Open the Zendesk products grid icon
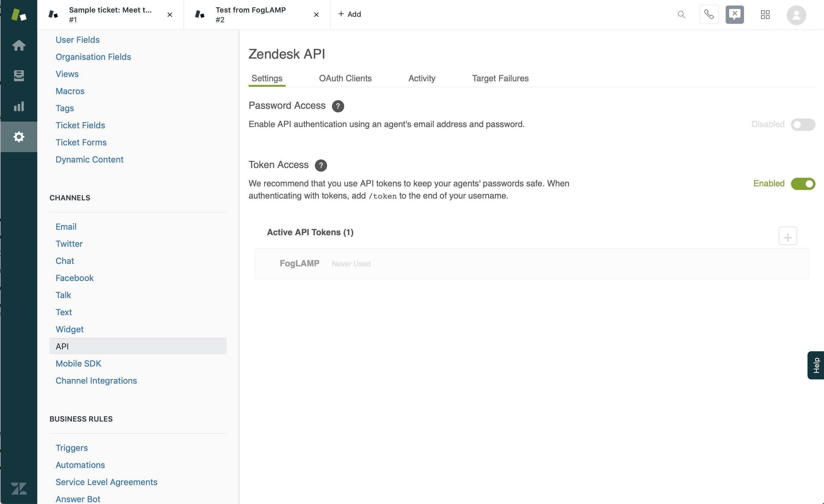This screenshot has width=824, height=504. coord(765,15)
